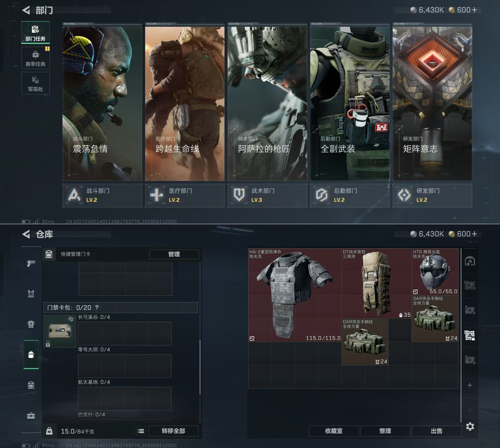Click the silver coin icon on 仓库 screen
This screenshot has height=448, width=500.
point(413,234)
